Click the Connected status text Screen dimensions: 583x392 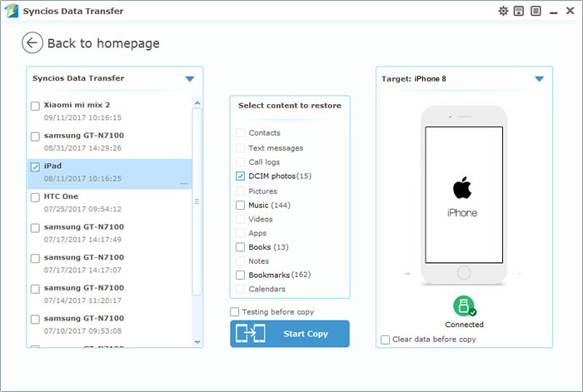[464, 325]
